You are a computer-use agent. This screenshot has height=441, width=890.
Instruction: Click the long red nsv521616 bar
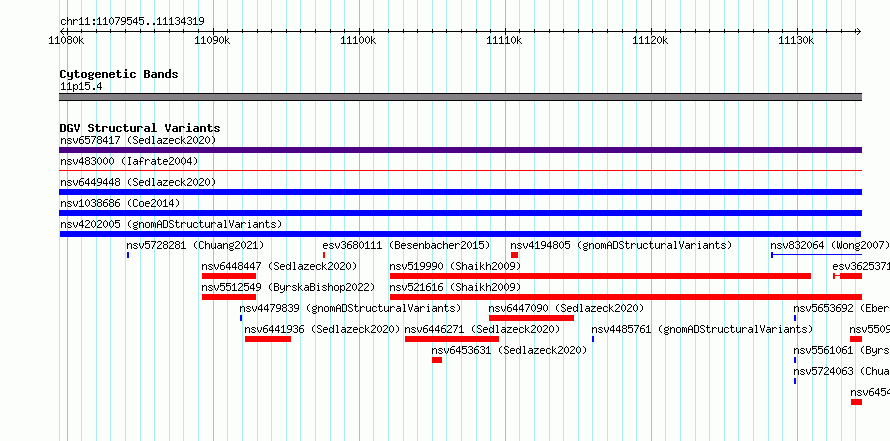(626, 297)
